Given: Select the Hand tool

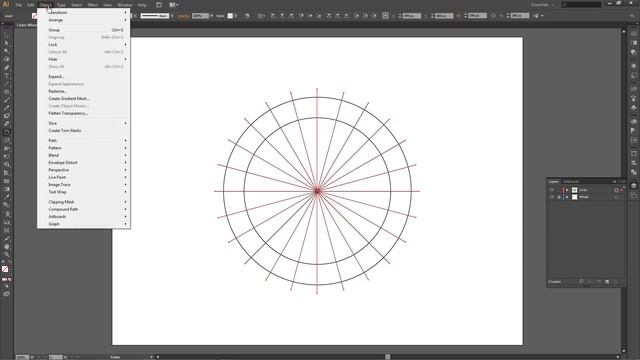Looking at the screenshot, I should 6,246.
